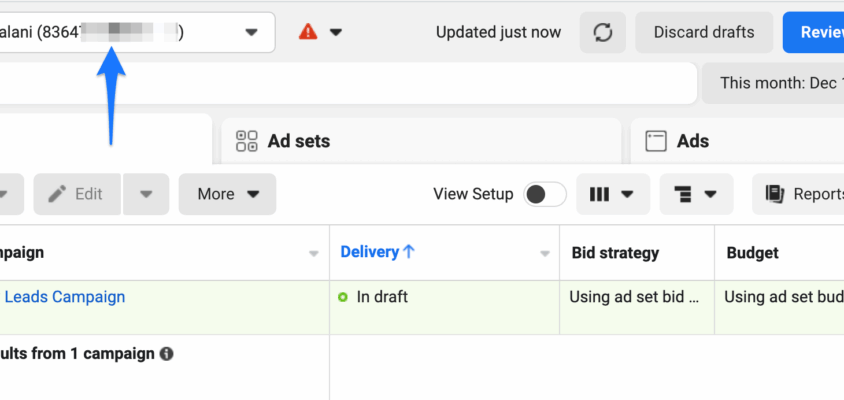This screenshot has width=844, height=400.
Task: Open the dropdown arrow beside Edit
Action: [146, 194]
